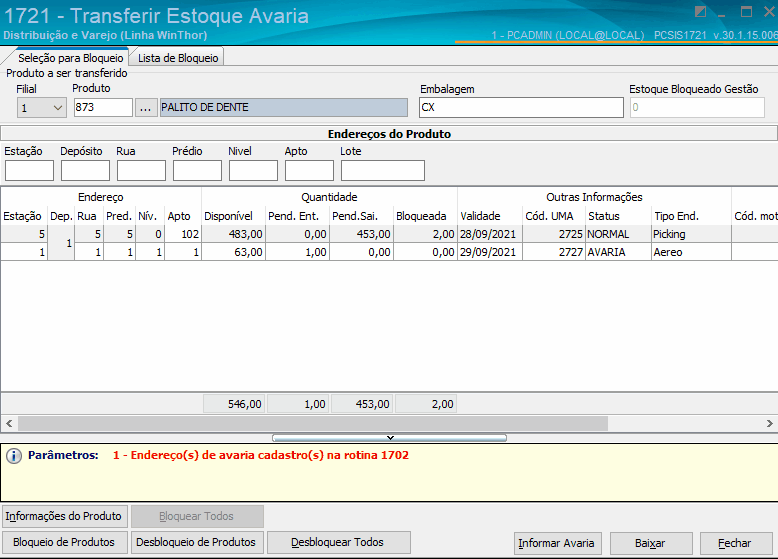
Task: Select the row with status AVARIA
Action: (x=389, y=252)
